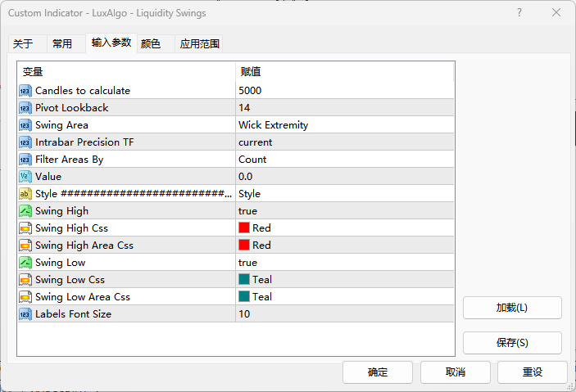
Task: Click the color icon beside Swing Low Css
Action: pyautogui.click(x=25, y=280)
